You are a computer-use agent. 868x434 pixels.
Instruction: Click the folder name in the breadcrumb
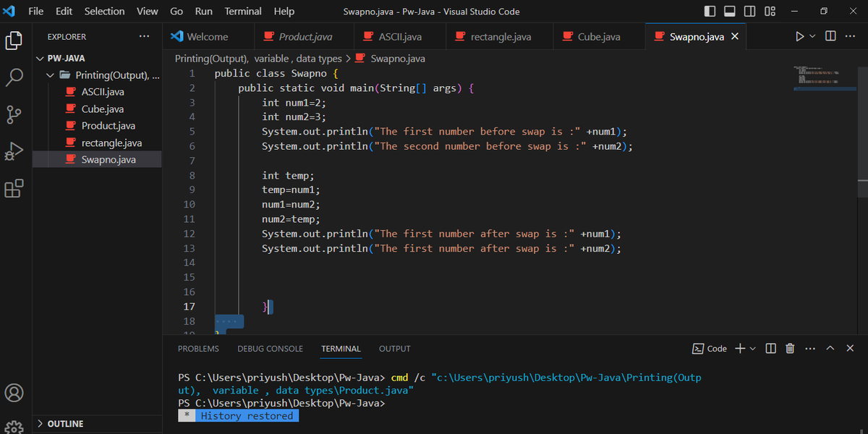(258, 59)
